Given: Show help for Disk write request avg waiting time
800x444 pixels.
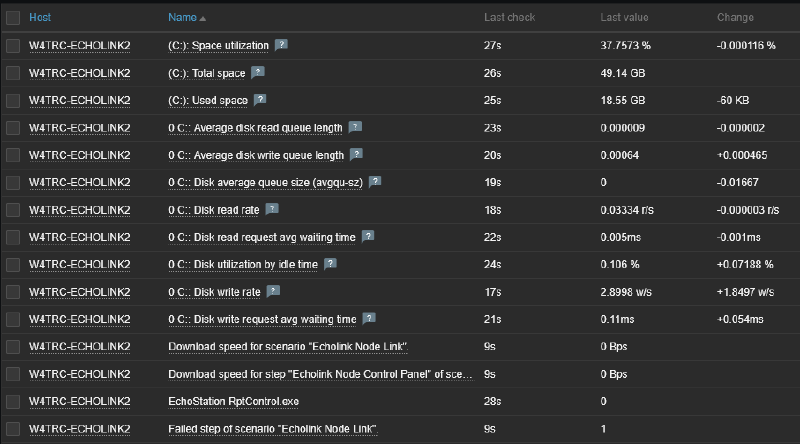Looking at the screenshot, I should tap(369, 318).
